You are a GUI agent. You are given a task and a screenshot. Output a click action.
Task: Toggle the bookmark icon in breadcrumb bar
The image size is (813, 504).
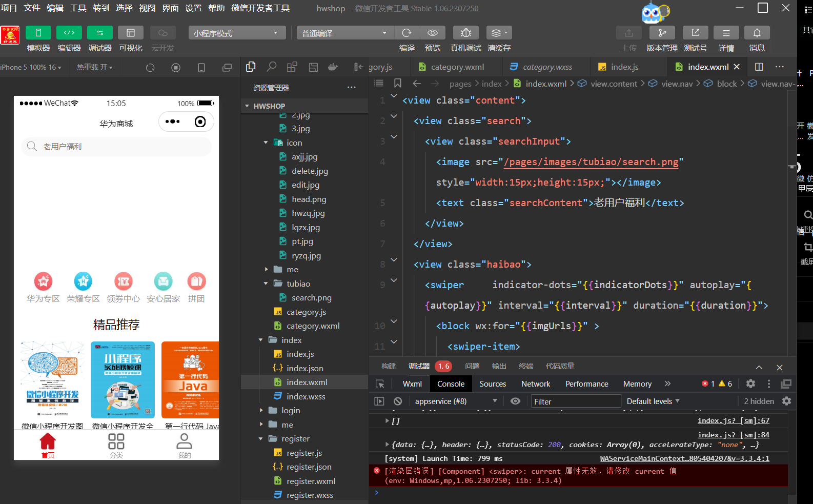tap(397, 83)
